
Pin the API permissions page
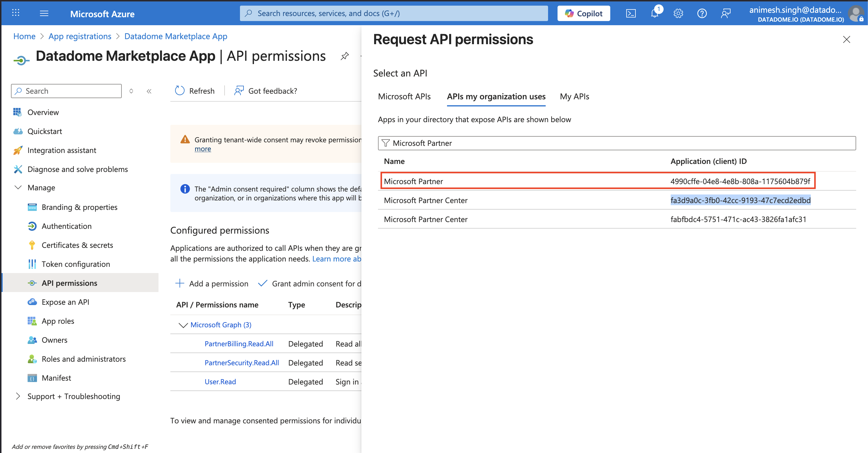[344, 56]
